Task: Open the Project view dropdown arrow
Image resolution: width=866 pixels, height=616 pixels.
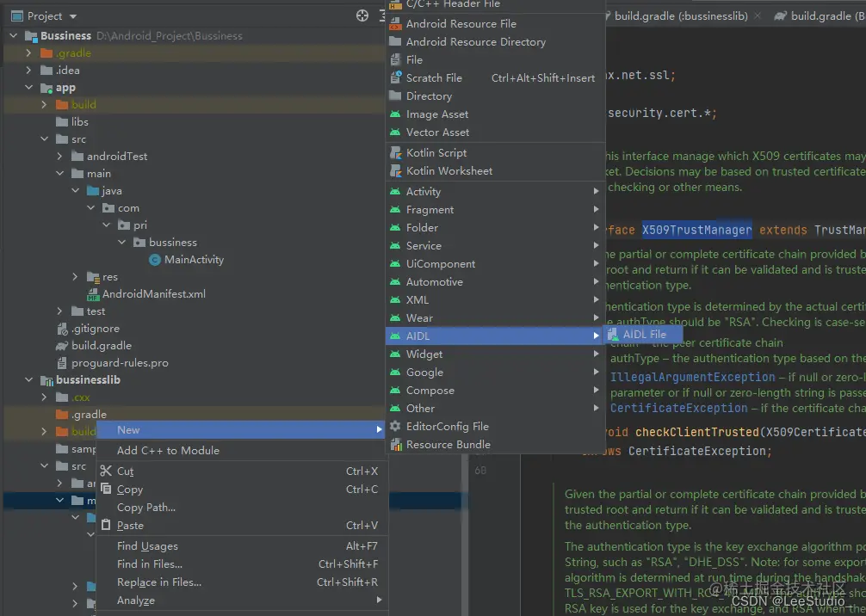Action: (73, 16)
